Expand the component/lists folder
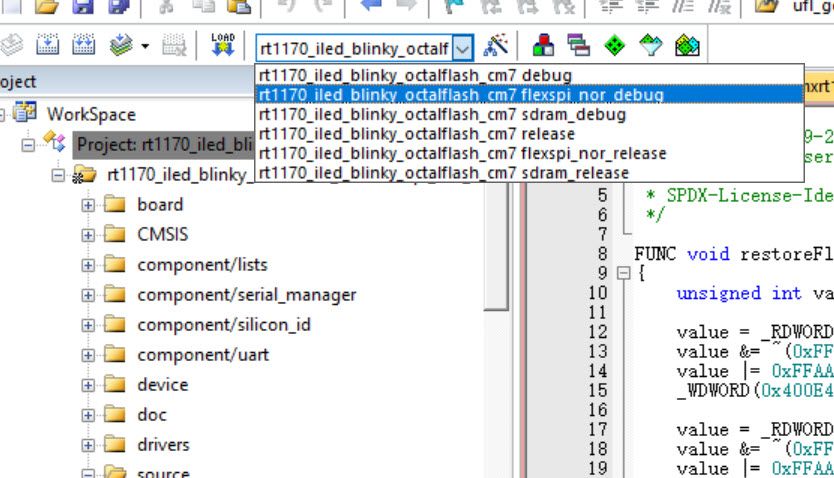The height and width of the screenshot is (478, 834). pyautogui.click(x=88, y=265)
